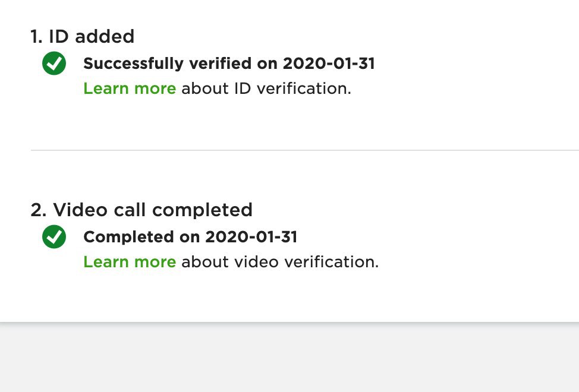Click the 'about video verification.' text
The image size is (579, 392).
(x=280, y=262)
